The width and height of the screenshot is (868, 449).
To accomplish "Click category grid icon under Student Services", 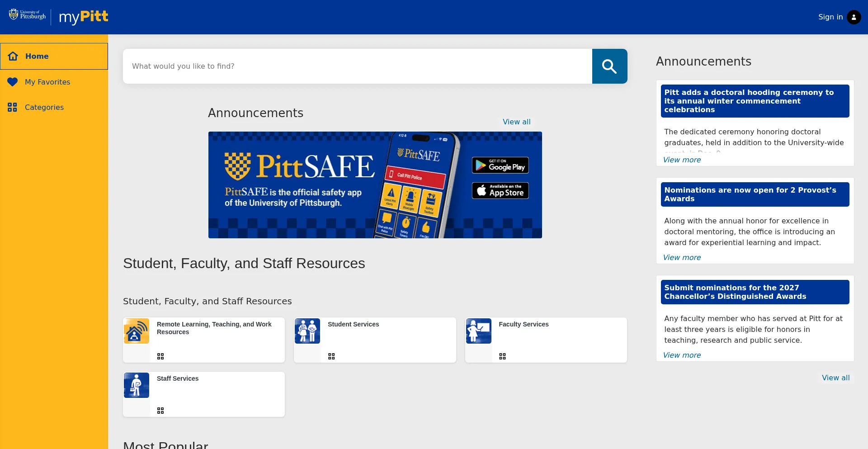I will [x=331, y=356].
